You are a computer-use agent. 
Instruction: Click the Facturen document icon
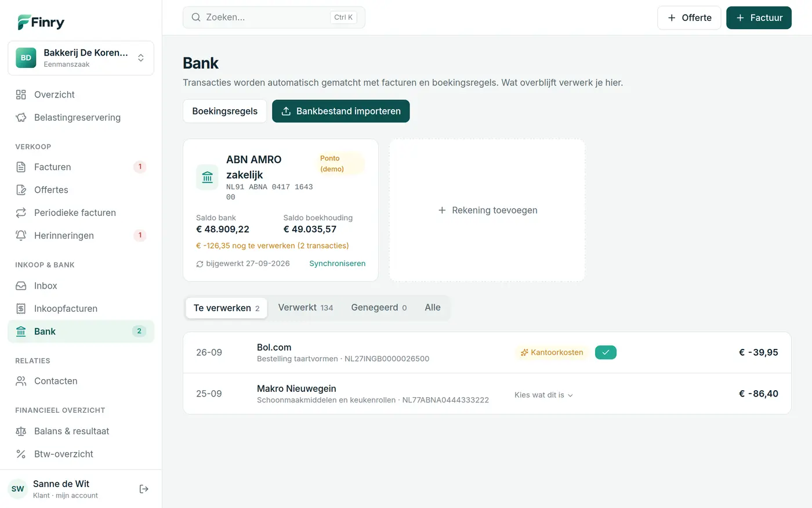(21, 167)
